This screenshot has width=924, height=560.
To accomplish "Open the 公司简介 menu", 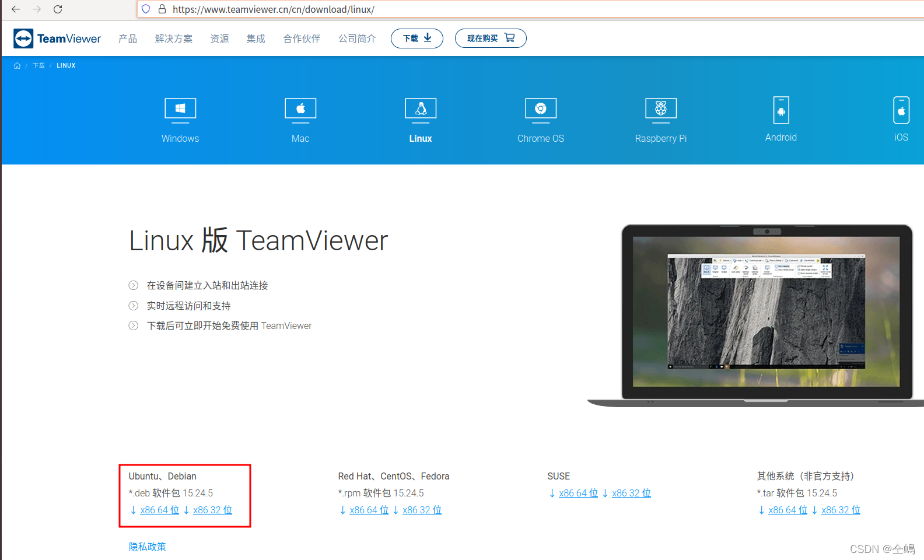I will point(357,38).
